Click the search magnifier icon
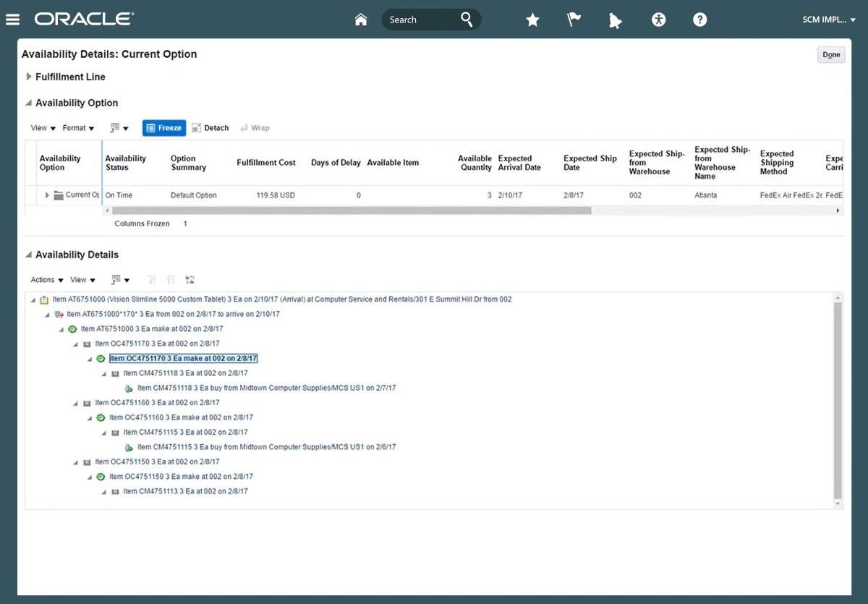 467,20
